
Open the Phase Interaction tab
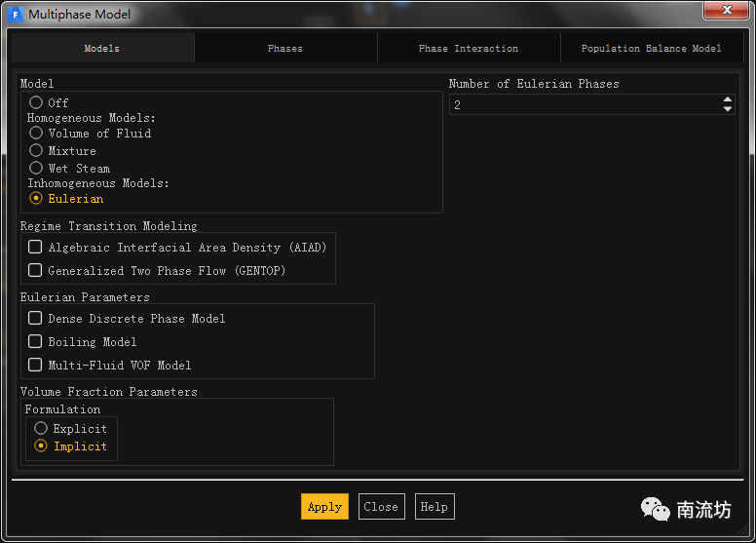point(469,48)
